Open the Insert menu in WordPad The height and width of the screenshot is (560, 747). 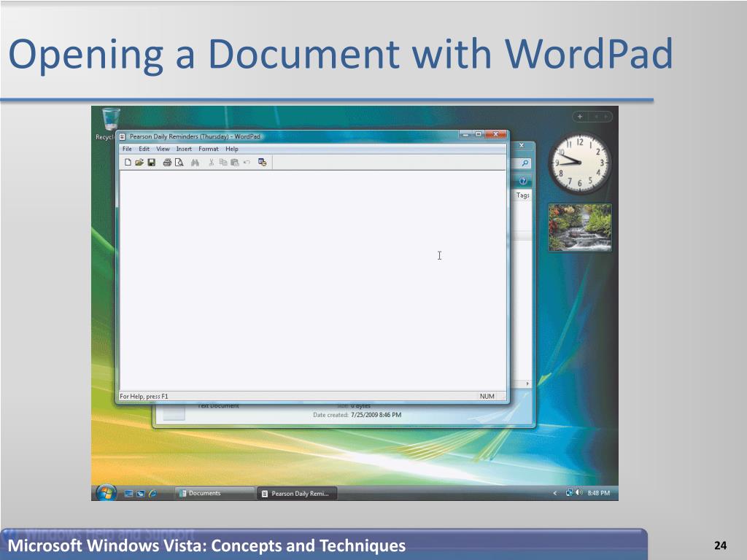184,149
